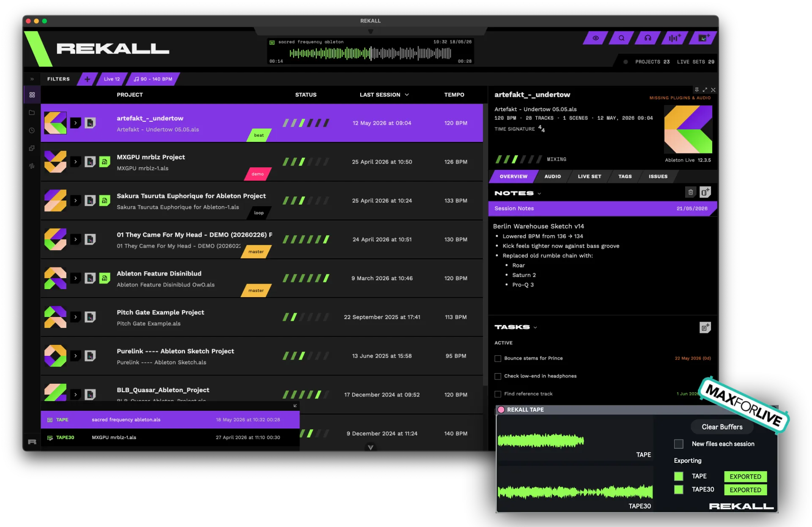Expand the Sakura Tsuruta Euphorique row chevron
Viewport: 812px width, 527px height.
[76, 201]
